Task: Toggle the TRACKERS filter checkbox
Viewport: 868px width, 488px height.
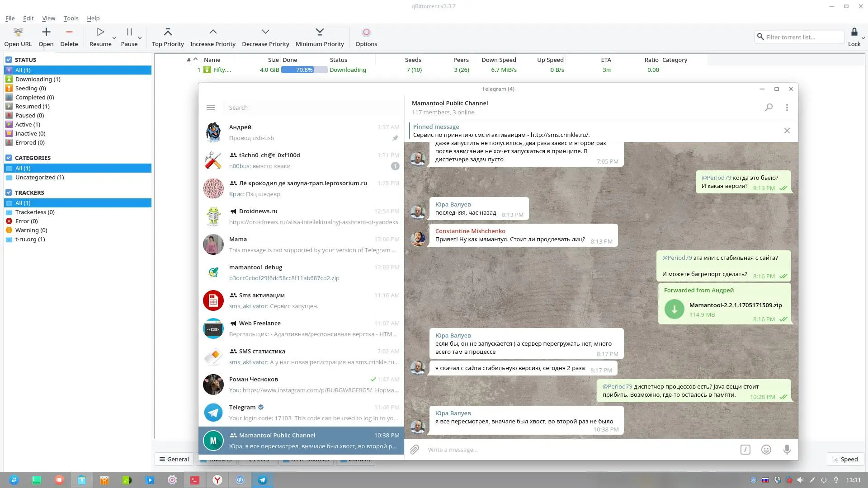Action: tap(9, 192)
